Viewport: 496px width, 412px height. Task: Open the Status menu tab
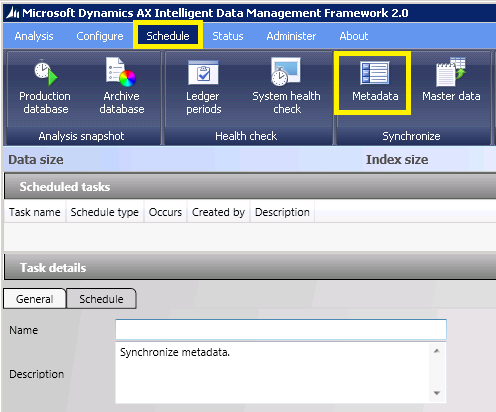click(228, 36)
